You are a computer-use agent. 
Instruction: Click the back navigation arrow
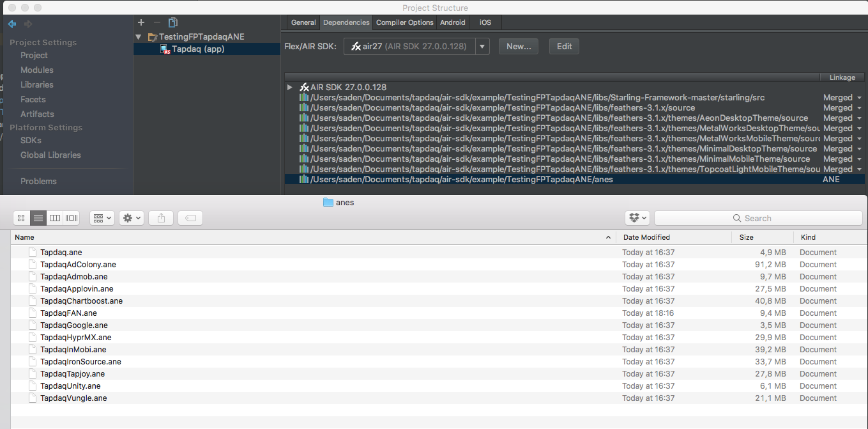tap(12, 24)
